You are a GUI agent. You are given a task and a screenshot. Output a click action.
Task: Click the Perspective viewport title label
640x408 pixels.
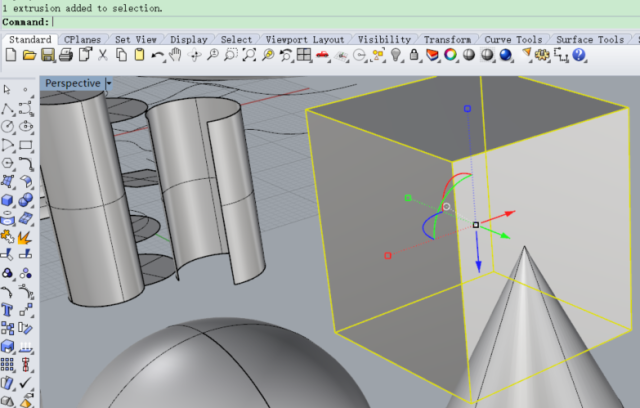[72, 84]
